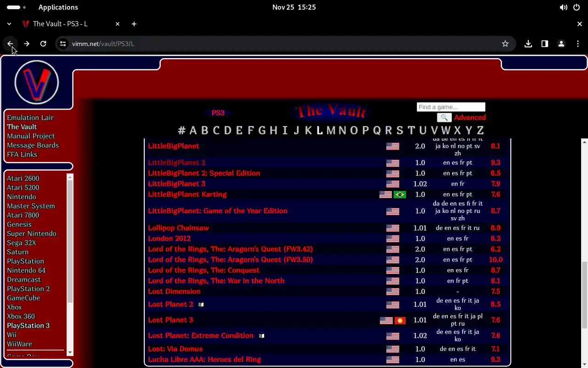
Task: Open Lord of the Rings: Conquest link
Action: (204, 270)
